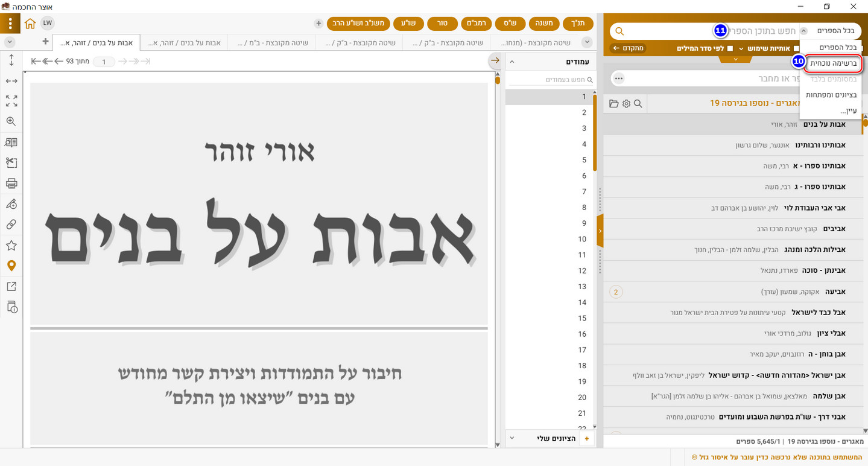Collapse pages panel with orange arrow
The image size is (868, 466).
(x=495, y=60)
